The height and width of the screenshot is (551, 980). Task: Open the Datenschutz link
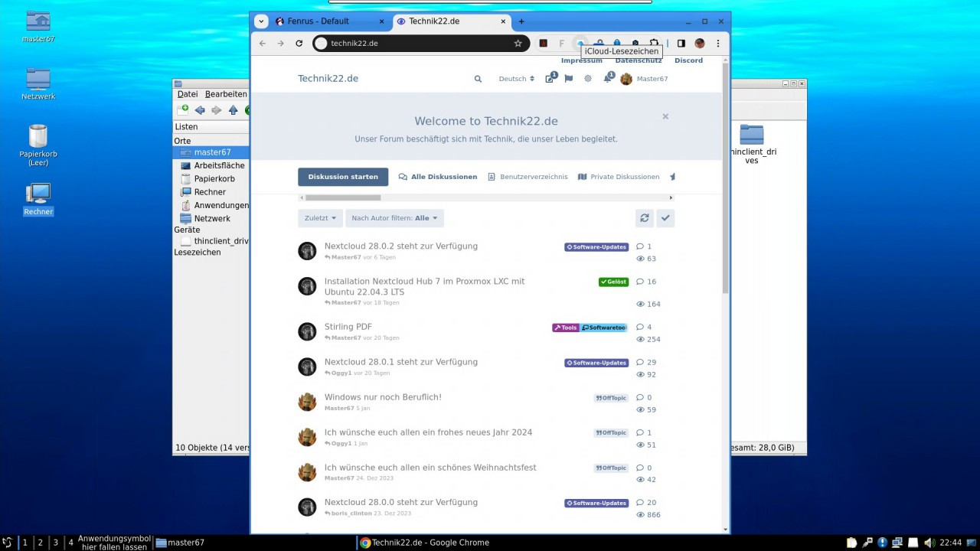tap(639, 60)
